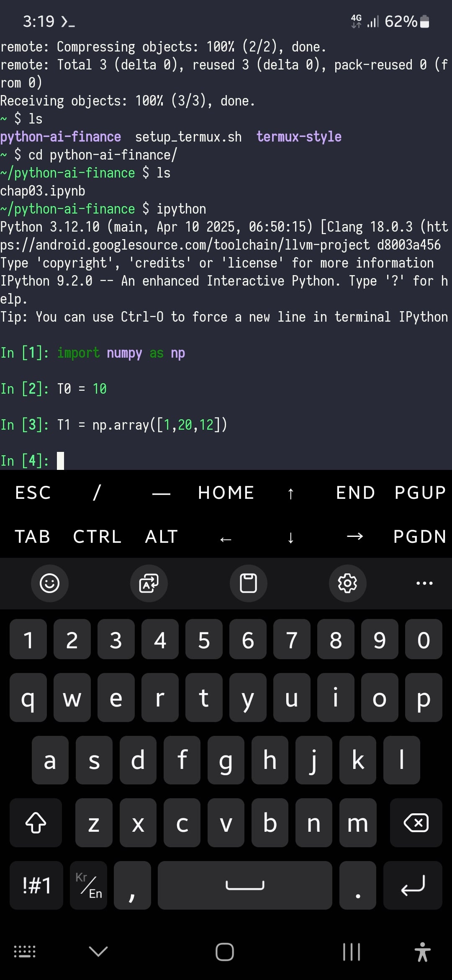Tap the ESC extra key
Viewport: 452px width, 980px height.
[33, 493]
